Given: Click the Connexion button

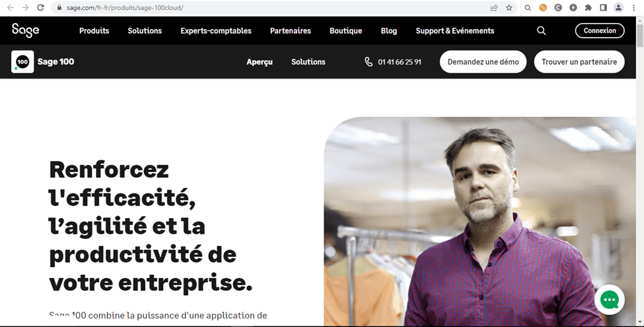Looking at the screenshot, I should pos(600,31).
